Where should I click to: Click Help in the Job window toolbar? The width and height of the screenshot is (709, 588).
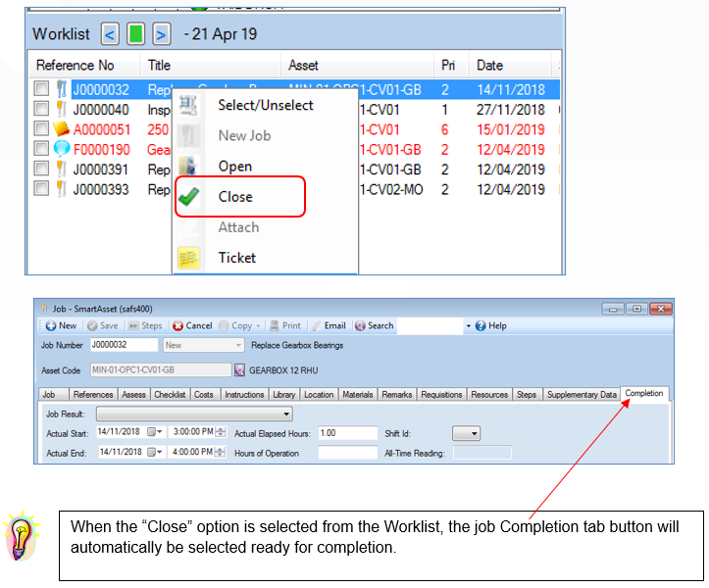[491, 325]
